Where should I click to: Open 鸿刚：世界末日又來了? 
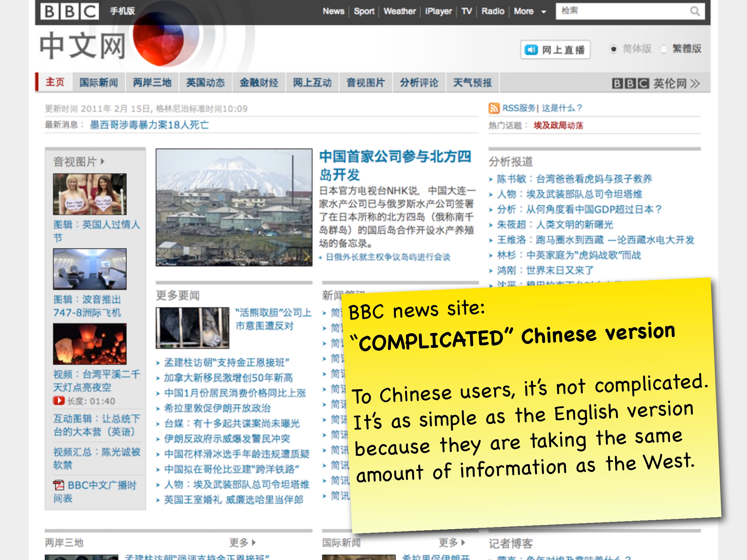(545, 270)
